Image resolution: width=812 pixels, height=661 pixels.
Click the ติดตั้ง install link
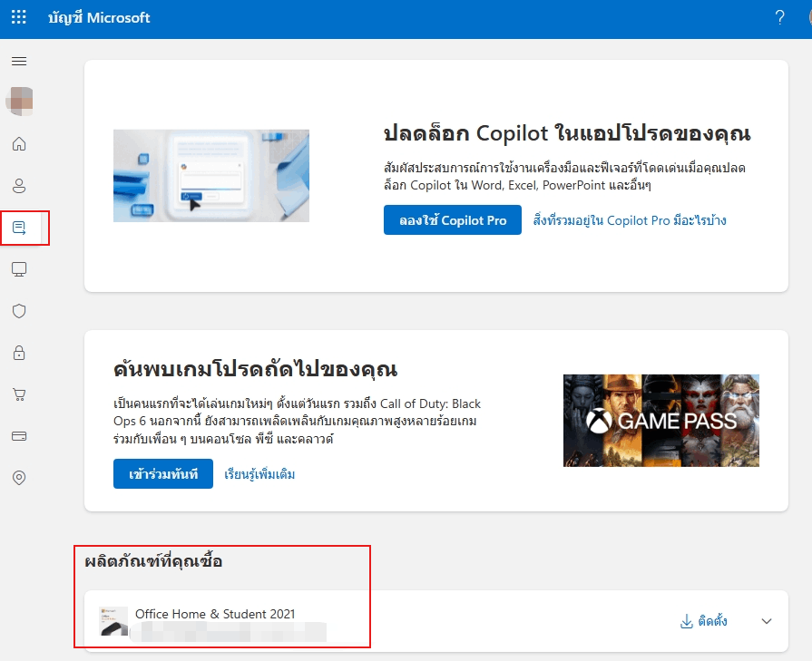pos(712,620)
